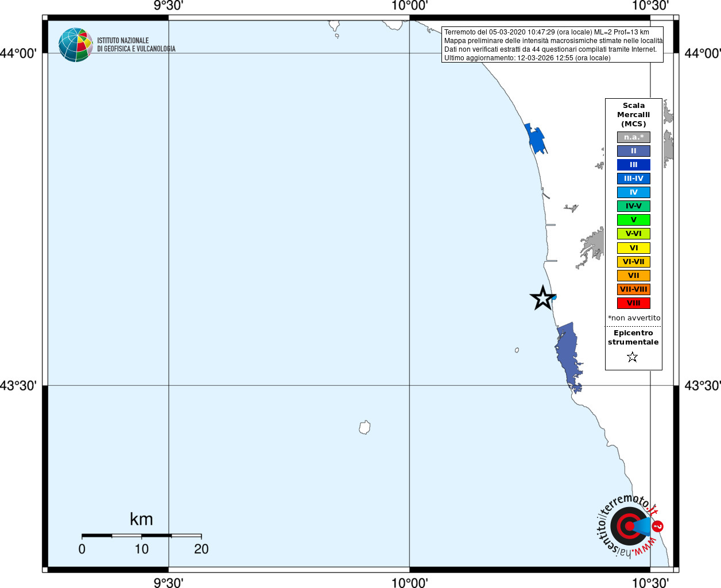The image size is (721, 588).
Task: Click the large intensity II area south of the epicenter
Action: (x=568, y=356)
